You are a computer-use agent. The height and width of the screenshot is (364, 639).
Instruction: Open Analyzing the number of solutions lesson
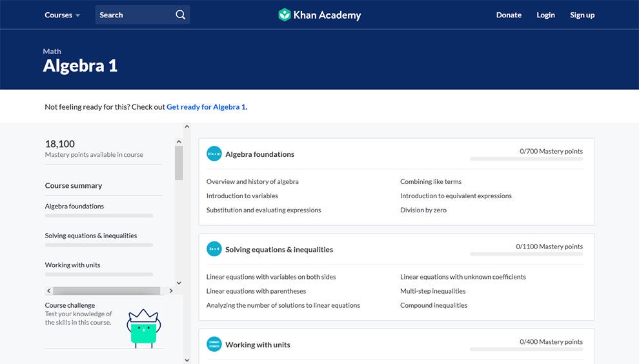283,305
